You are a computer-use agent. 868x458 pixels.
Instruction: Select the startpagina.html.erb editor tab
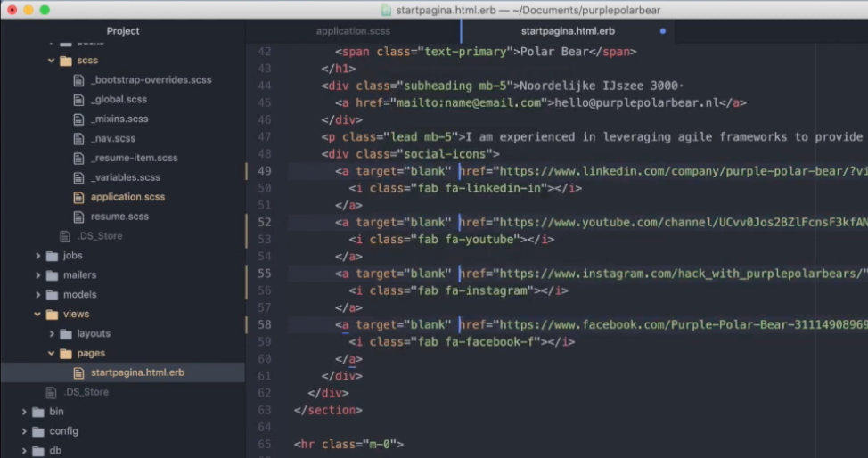point(568,31)
